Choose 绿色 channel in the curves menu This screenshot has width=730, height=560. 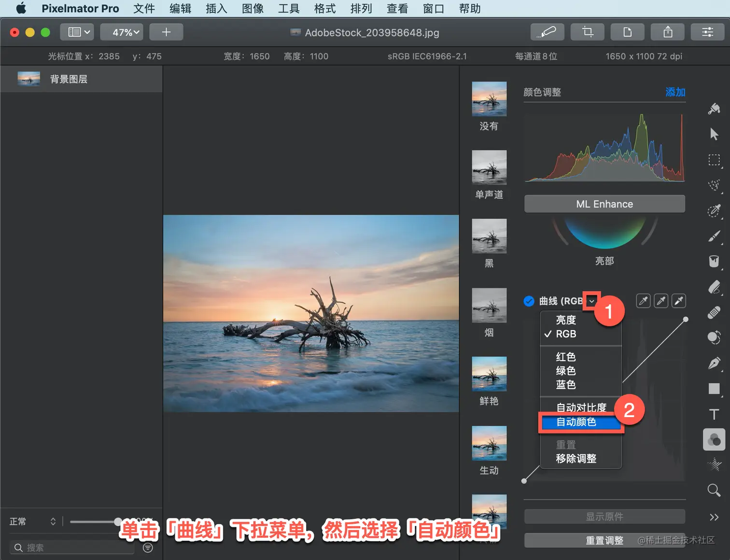click(581, 371)
